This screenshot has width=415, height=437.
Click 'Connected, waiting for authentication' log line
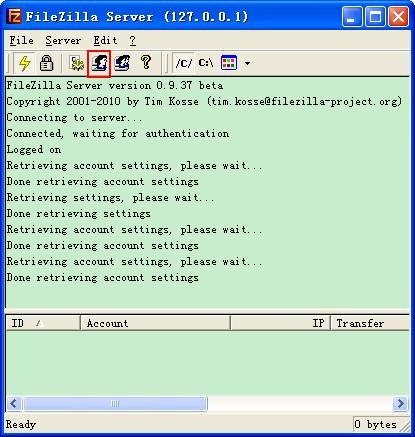click(118, 133)
